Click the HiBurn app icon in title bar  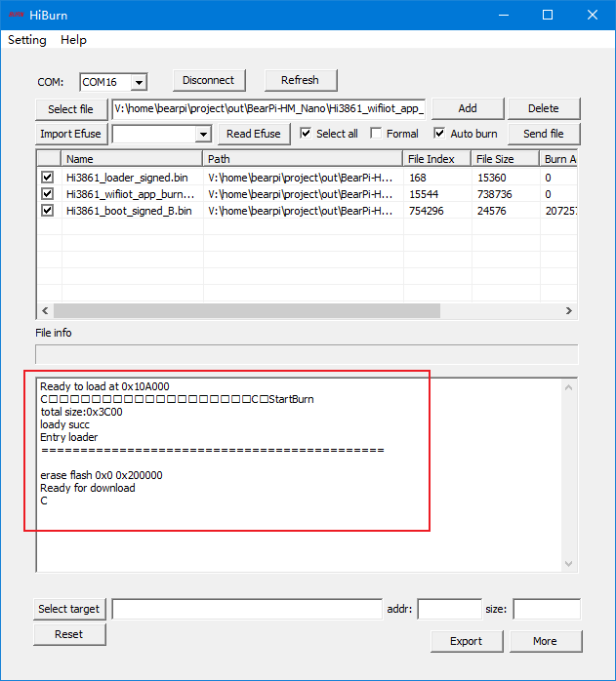coord(16,15)
